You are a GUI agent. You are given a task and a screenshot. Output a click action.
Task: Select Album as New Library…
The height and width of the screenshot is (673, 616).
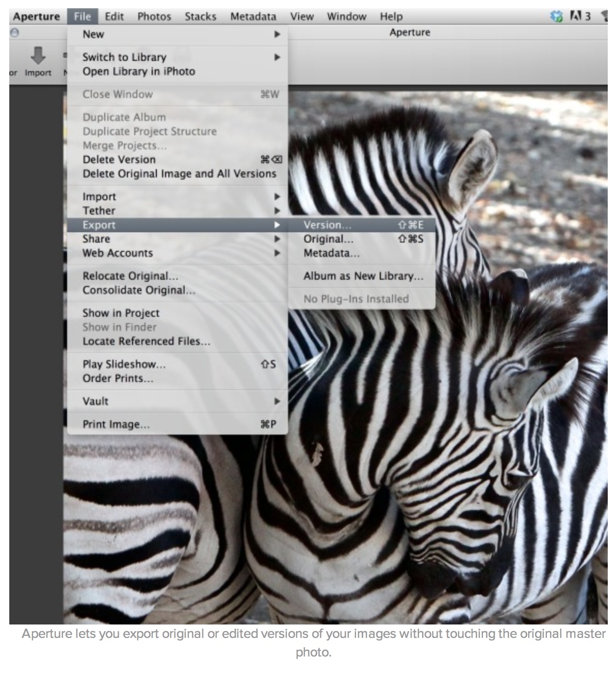[x=363, y=276]
